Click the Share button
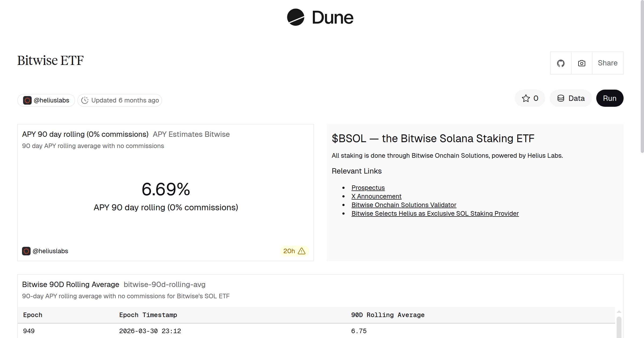Viewport: 644px width, 338px height. pos(608,63)
